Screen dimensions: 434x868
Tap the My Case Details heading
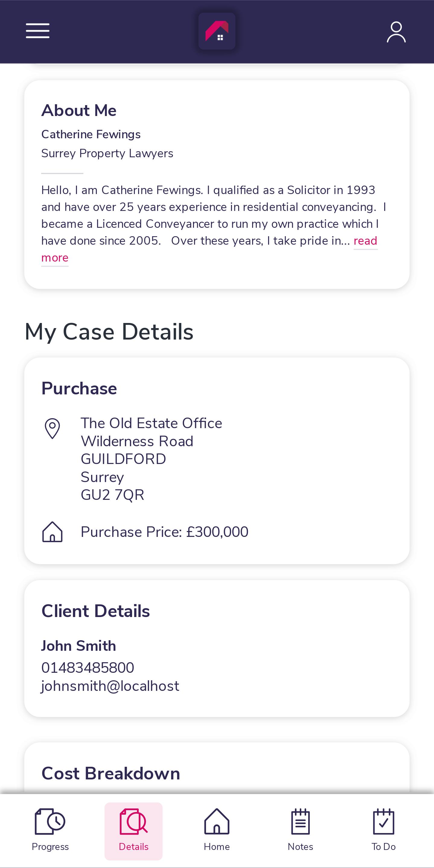tap(109, 332)
